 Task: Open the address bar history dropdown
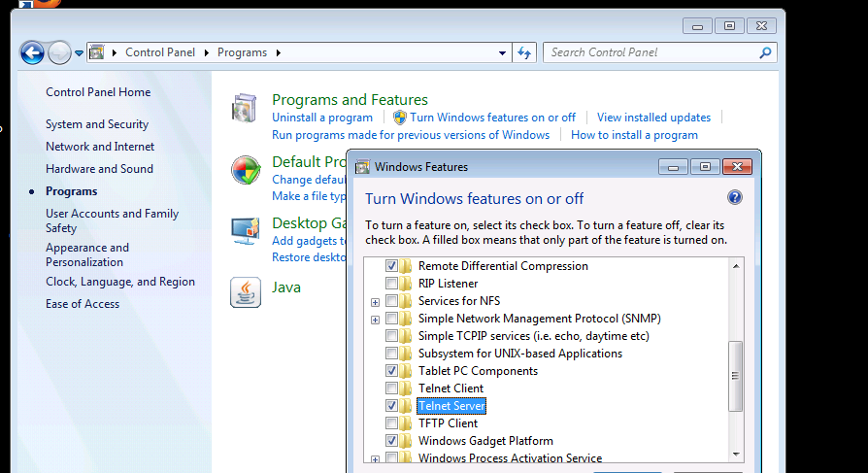coord(502,52)
